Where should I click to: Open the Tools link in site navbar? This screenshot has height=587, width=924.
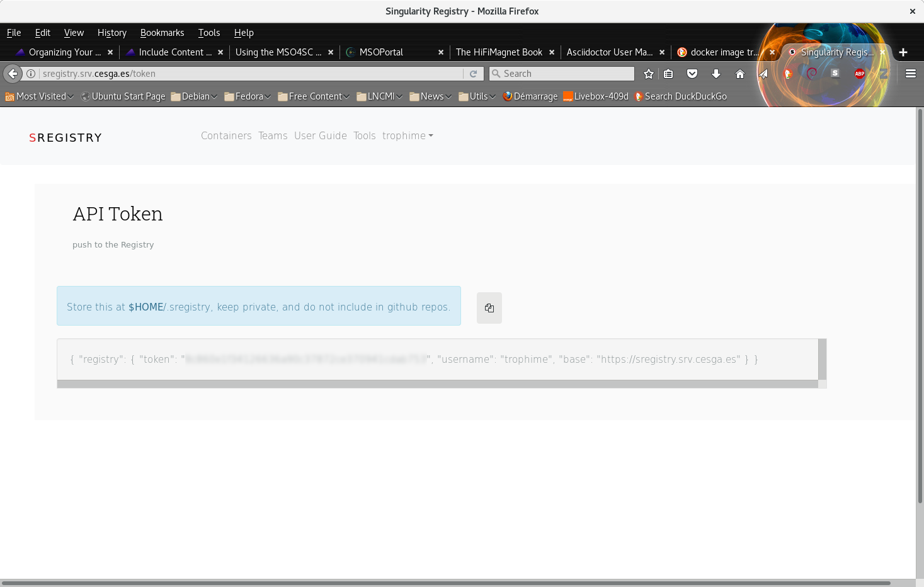364,136
